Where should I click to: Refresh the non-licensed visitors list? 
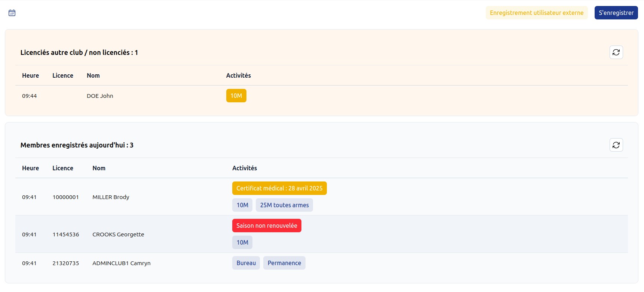tap(616, 52)
